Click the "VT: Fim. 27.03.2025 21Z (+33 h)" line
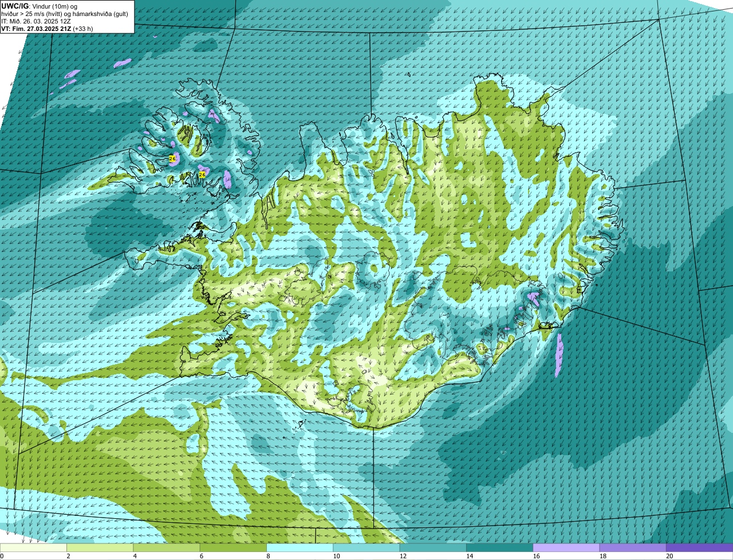This screenshot has width=733, height=560. point(47,29)
